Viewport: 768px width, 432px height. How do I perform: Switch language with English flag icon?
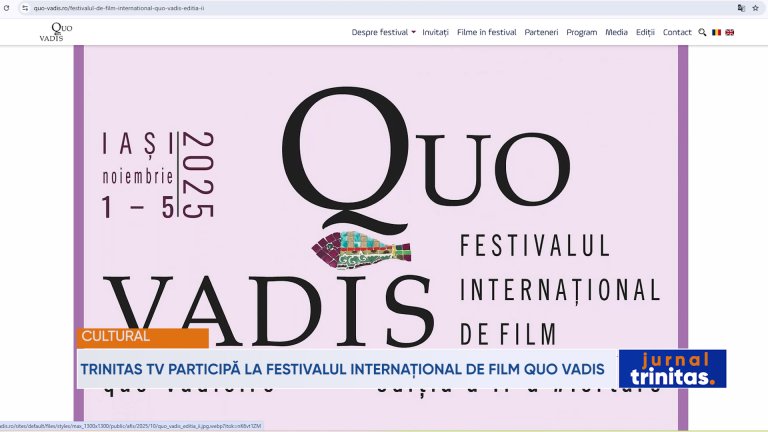coord(730,32)
